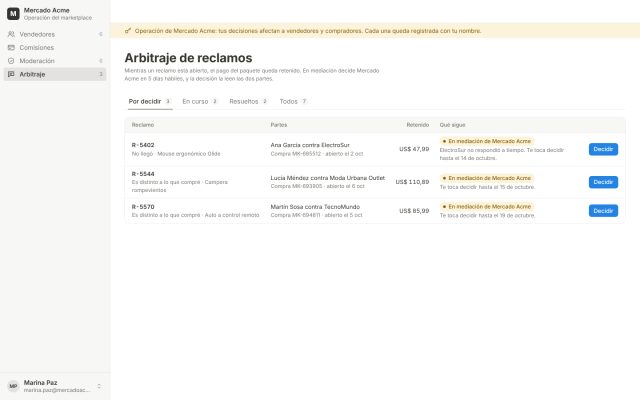Click the mediation status badge for R-5544
This screenshot has height=400, width=640.
pos(487,178)
